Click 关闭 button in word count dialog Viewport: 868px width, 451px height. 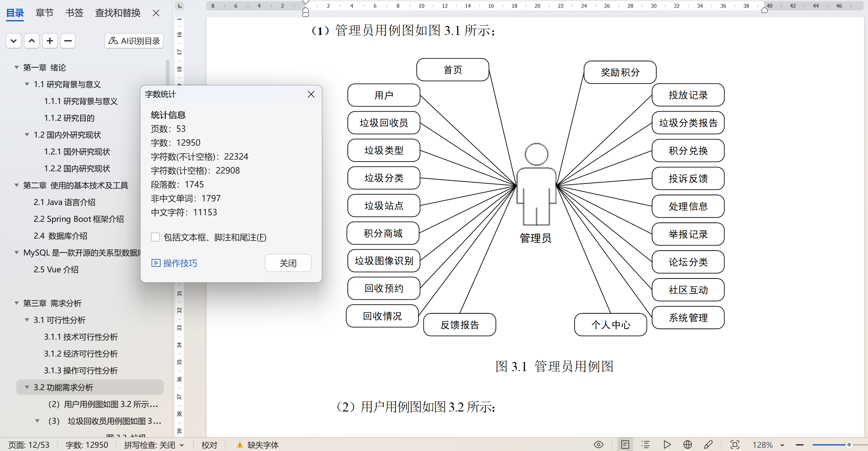coord(288,263)
